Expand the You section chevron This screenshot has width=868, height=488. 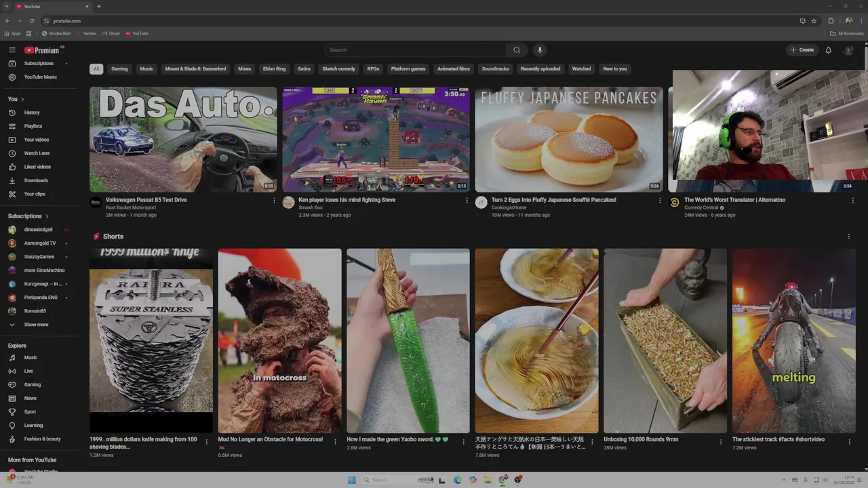[x=22, y=99]
